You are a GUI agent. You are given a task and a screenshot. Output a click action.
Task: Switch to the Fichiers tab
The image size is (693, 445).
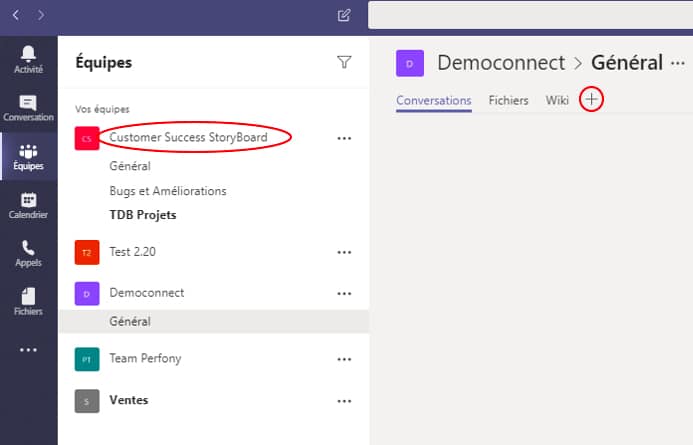point(508,100)
